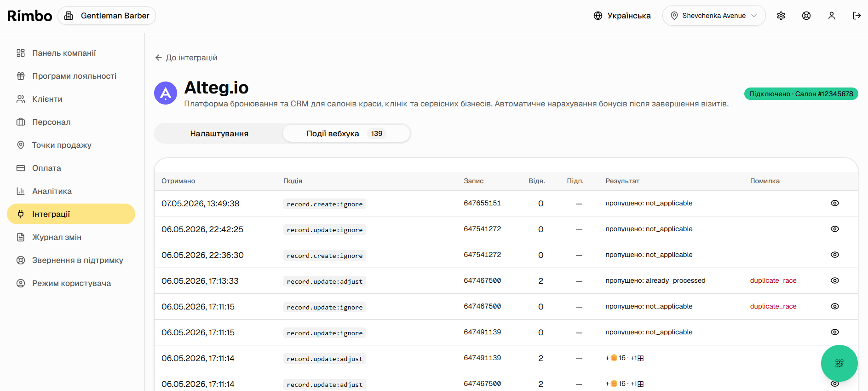
Task: Click the 06.05.2026, 17:13:33 timestamp
Action: [200, 281]
